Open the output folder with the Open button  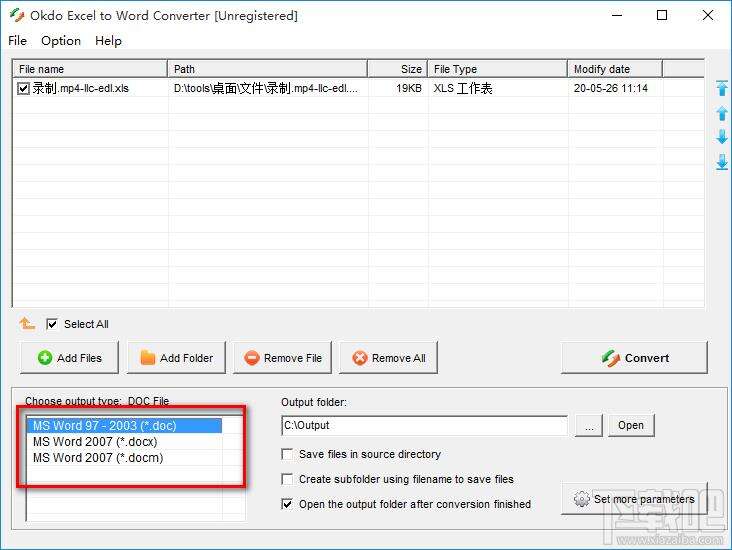click(x=631, y=425)
